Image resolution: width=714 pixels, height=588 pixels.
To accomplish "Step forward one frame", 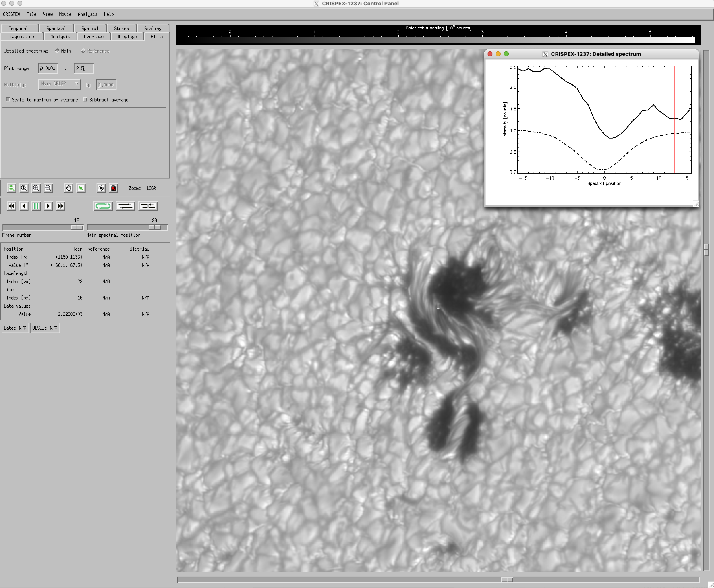I will 48,206.
